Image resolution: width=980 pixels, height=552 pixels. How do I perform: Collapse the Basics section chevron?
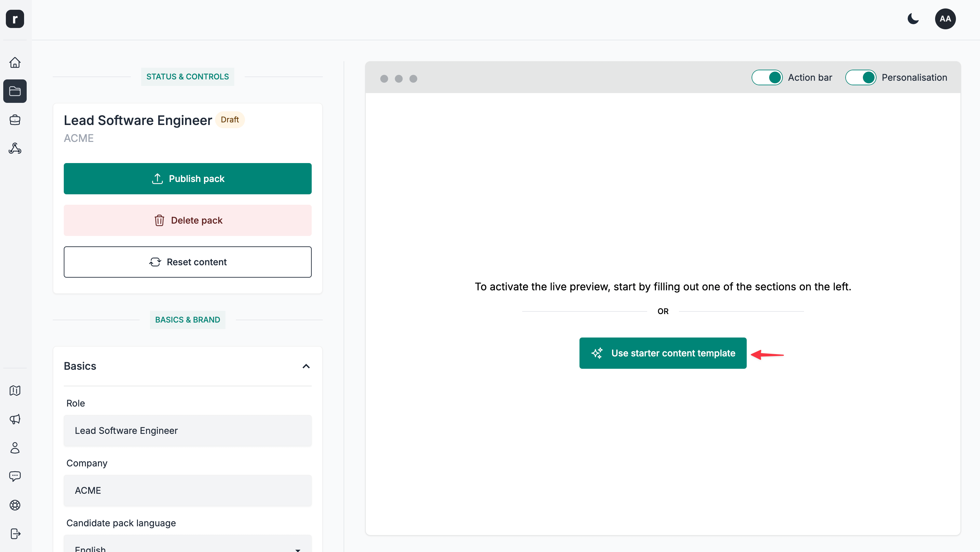coord(306,366)
